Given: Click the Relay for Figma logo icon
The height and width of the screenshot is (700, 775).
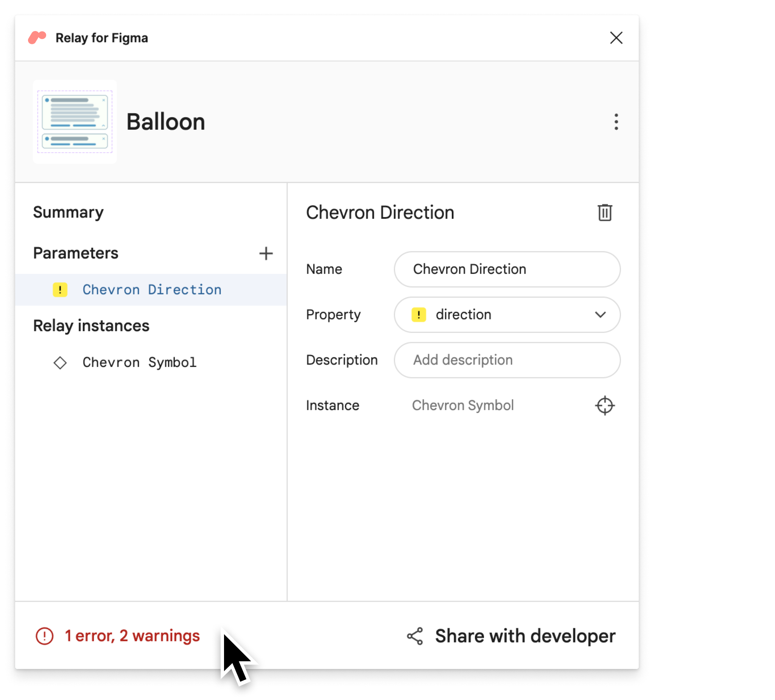Looking at the screenshot, I should 37,37.
